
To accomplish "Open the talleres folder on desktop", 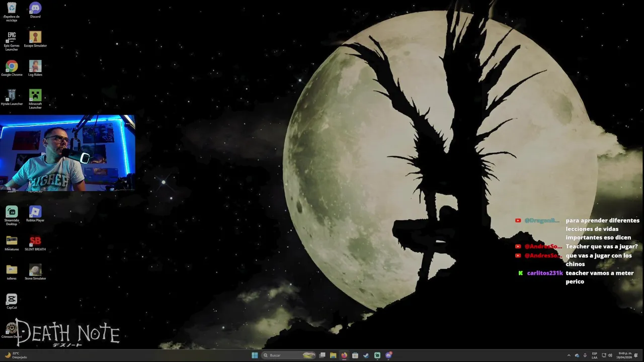I will tap(12, 272).
